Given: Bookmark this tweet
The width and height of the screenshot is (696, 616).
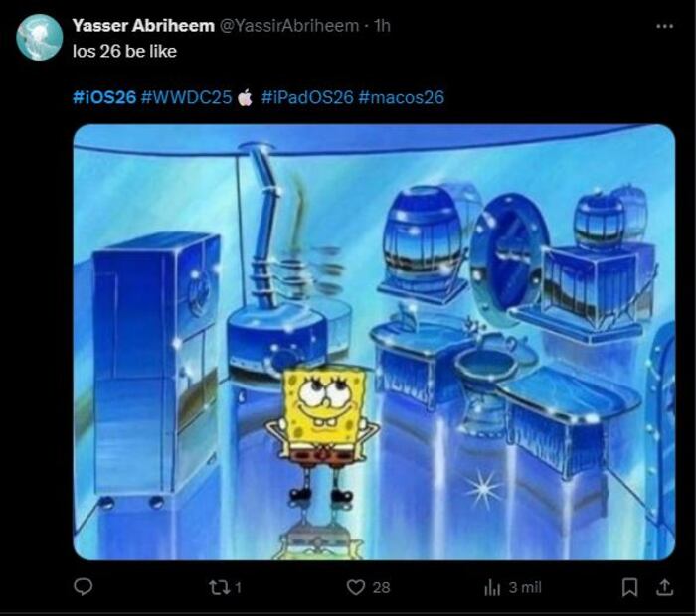Looking at the screenshot, I should [x=629, y=587].
